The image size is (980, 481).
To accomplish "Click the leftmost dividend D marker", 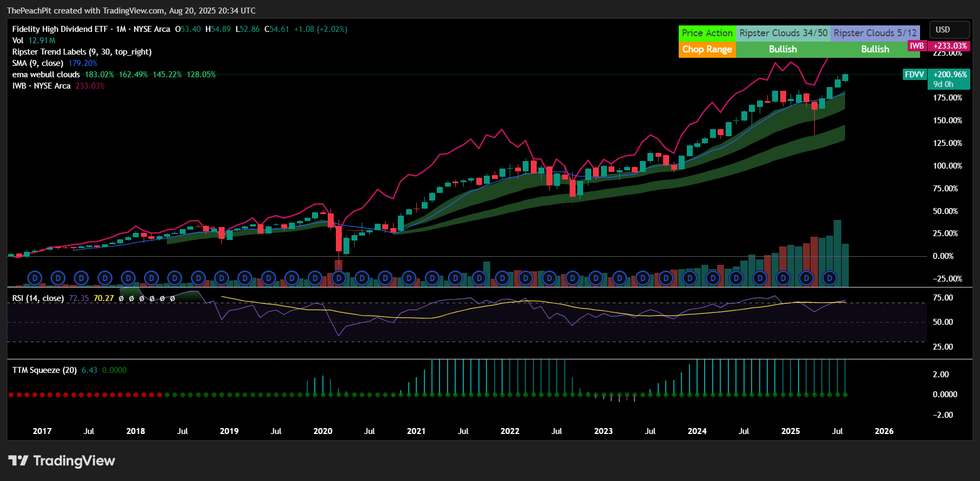I will [35, 278].
